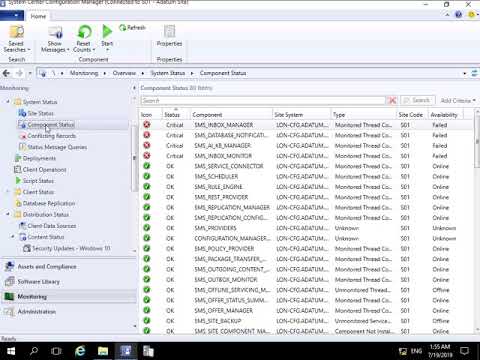Select the SMS_SCHEDULER row
This screenshot has height=360, width=480.
(x=306, y=177)
